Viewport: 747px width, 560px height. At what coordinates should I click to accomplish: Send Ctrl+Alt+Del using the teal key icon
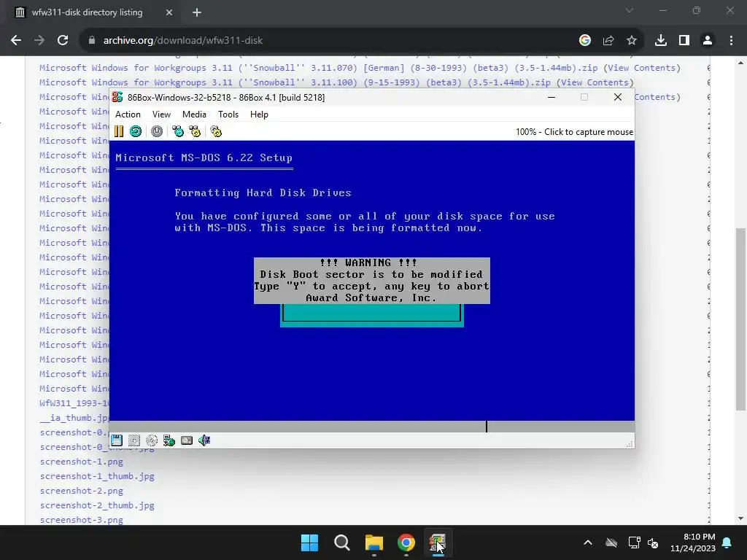click(x=178, y=131)
